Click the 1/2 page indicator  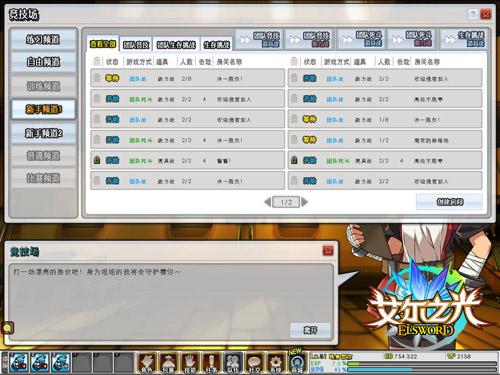pos(286,202)
